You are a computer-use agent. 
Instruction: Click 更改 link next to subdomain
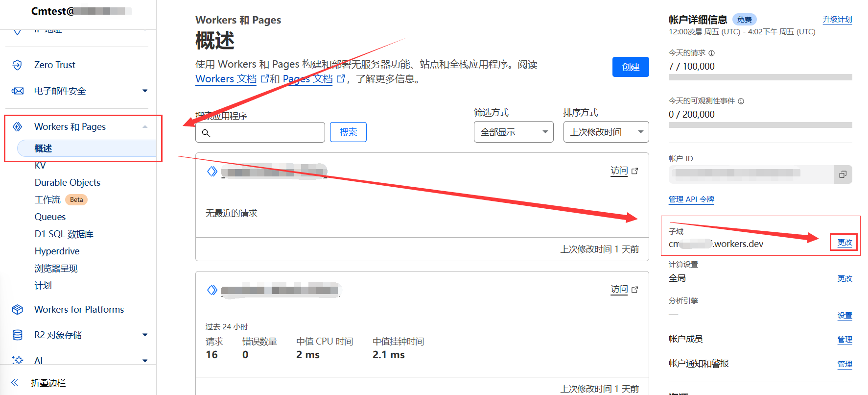(844, 243)
